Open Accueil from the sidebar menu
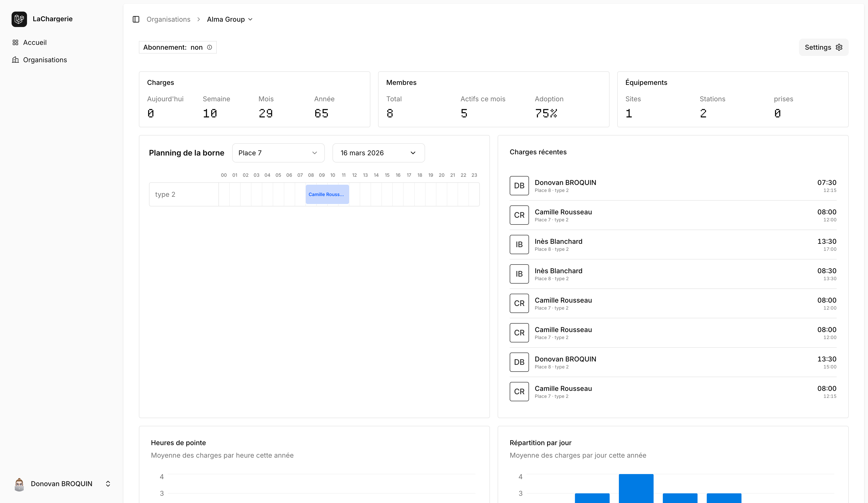This screenshot has width=868, height=503. click(x=35, y=42)
